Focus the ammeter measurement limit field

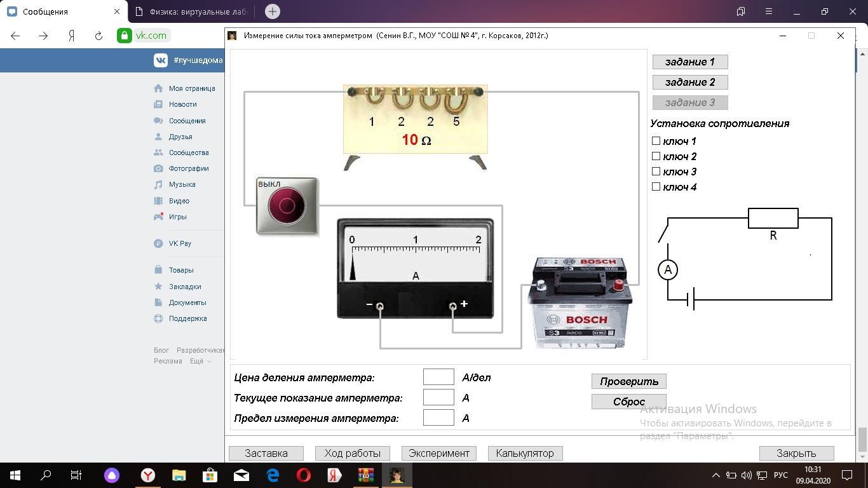(x=438, y=418)
